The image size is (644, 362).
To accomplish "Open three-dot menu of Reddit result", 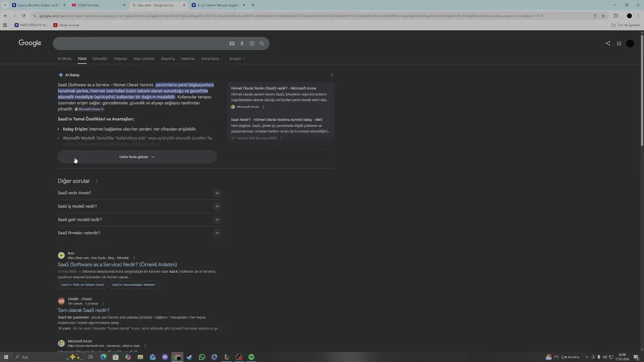I will pyautogui.click(x=103, y=304).
